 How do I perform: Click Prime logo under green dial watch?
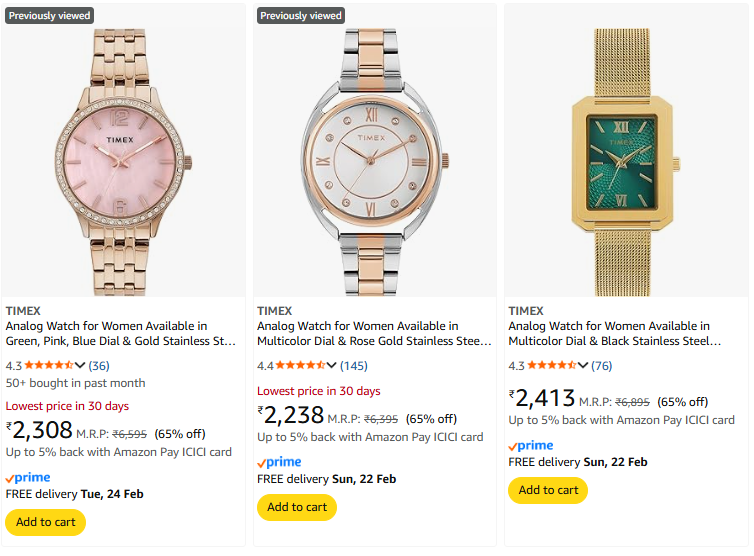[x=530, y=446]
